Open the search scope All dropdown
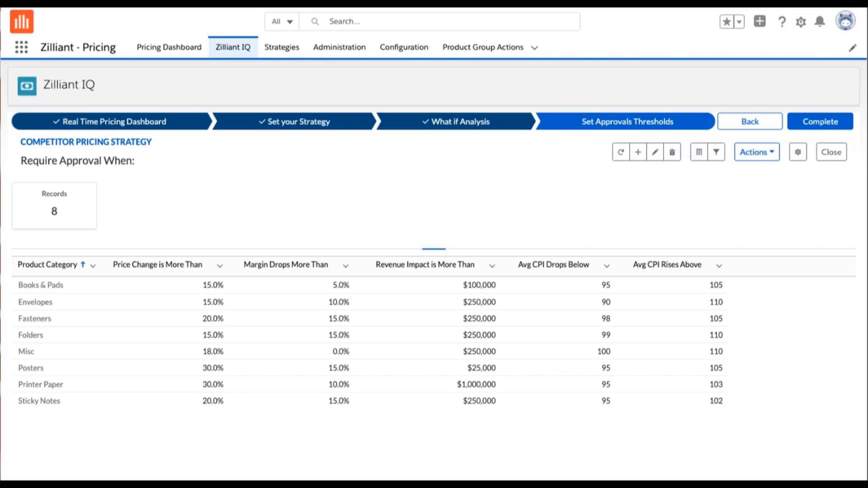The width and height of the screenshot is (868, 488). point(282,21)
